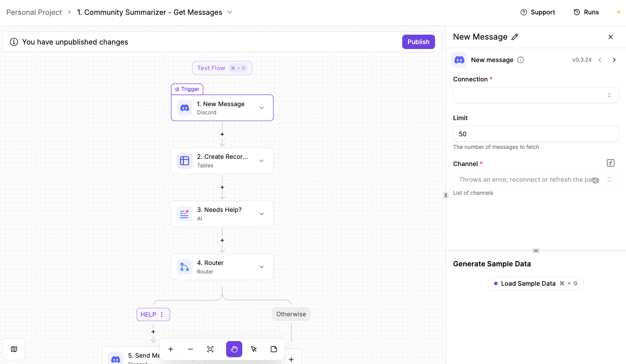Click the Fit-to-view icon in the toolbar

pos(210,349)
